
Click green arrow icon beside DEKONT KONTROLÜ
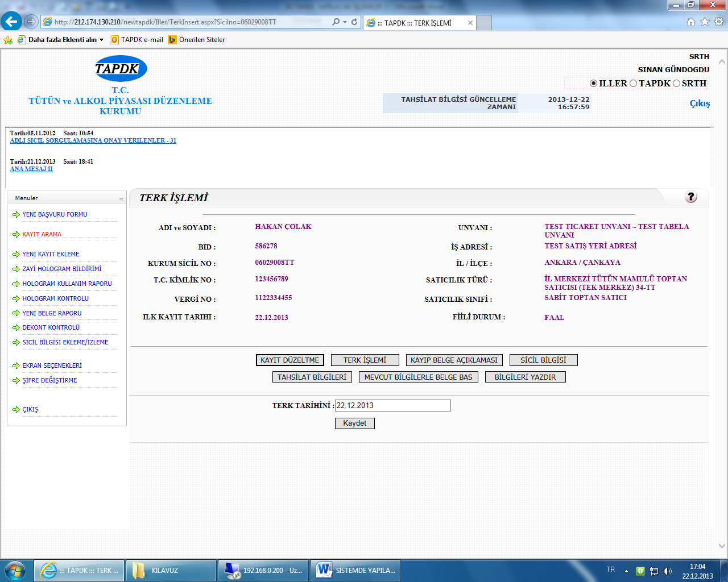(16, 328)
